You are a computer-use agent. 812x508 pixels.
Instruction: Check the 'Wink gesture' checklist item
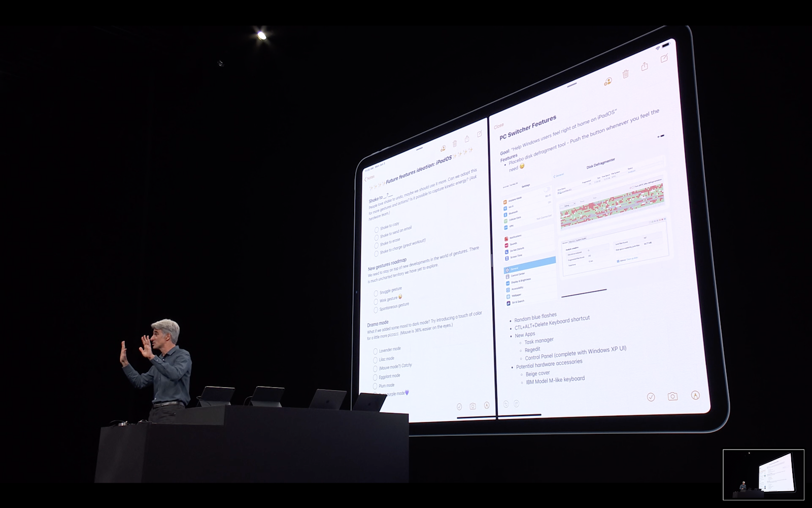(376, 302)
